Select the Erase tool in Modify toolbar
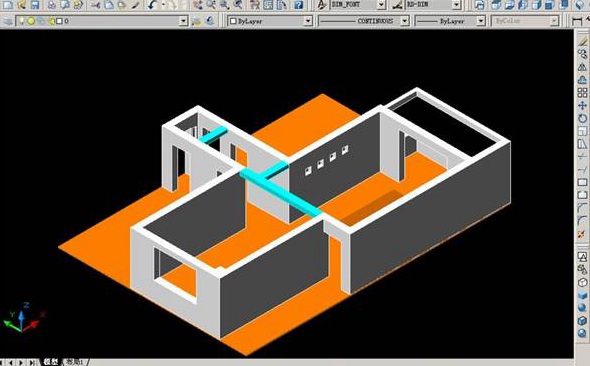This screenshot has width=590, height=366. tap(582, 41)
